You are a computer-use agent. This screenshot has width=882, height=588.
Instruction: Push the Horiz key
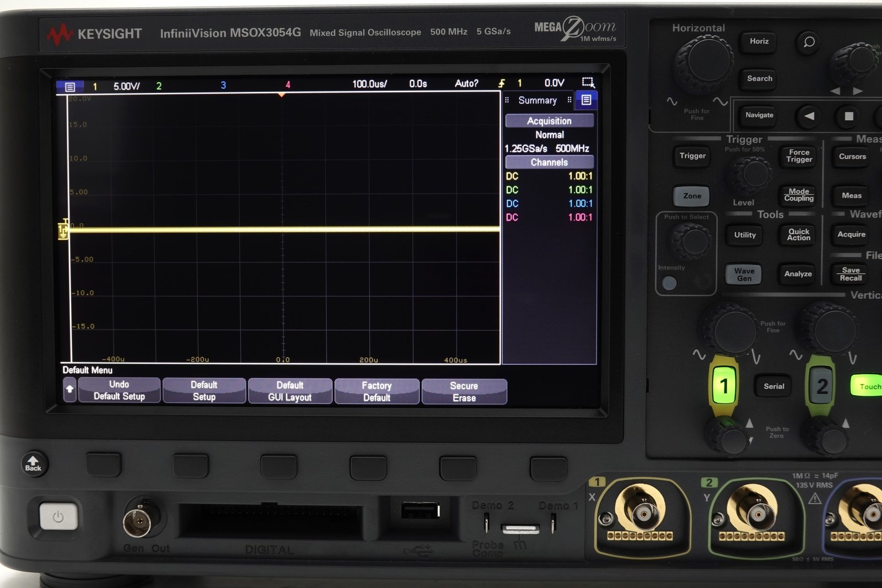(x=759, y=41)
